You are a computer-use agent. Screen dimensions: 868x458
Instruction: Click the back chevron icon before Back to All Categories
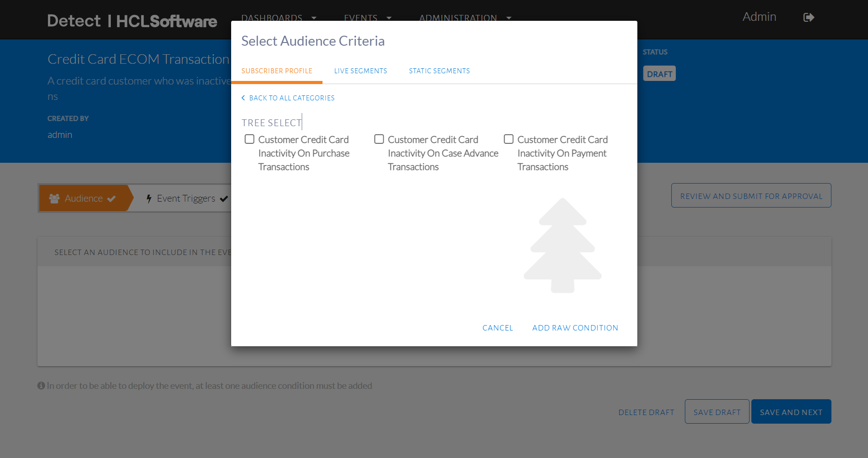point(243,98)
